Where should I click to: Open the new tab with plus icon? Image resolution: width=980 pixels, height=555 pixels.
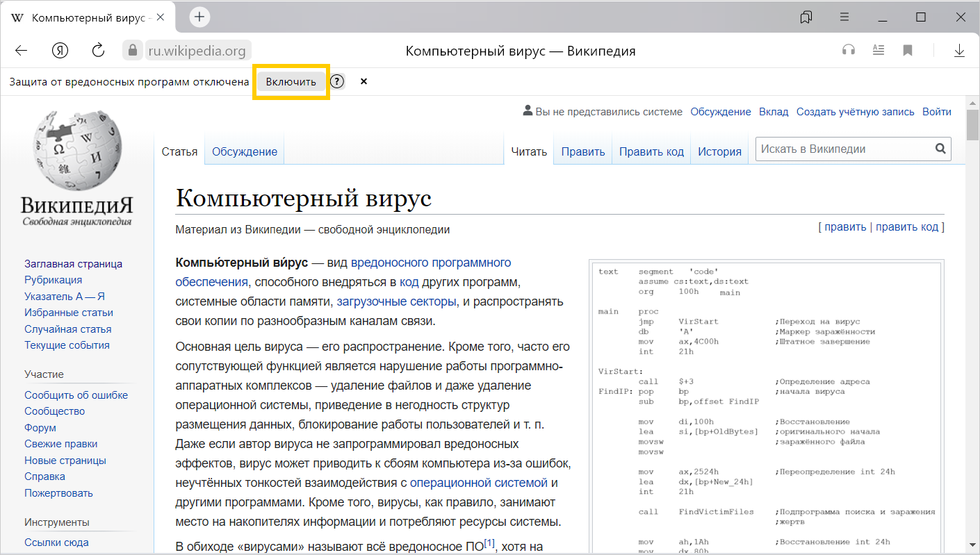[x=199, y=17]
